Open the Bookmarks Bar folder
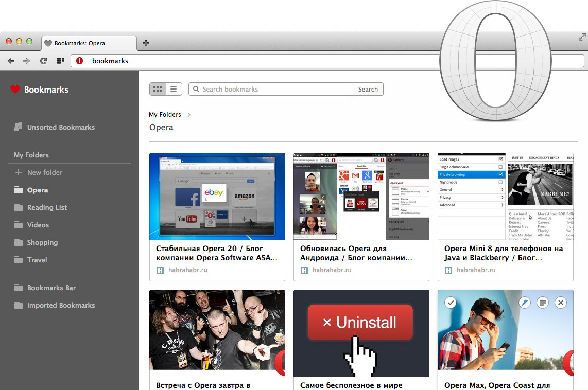This screenshot has width=588, height=390. point(45,288)
